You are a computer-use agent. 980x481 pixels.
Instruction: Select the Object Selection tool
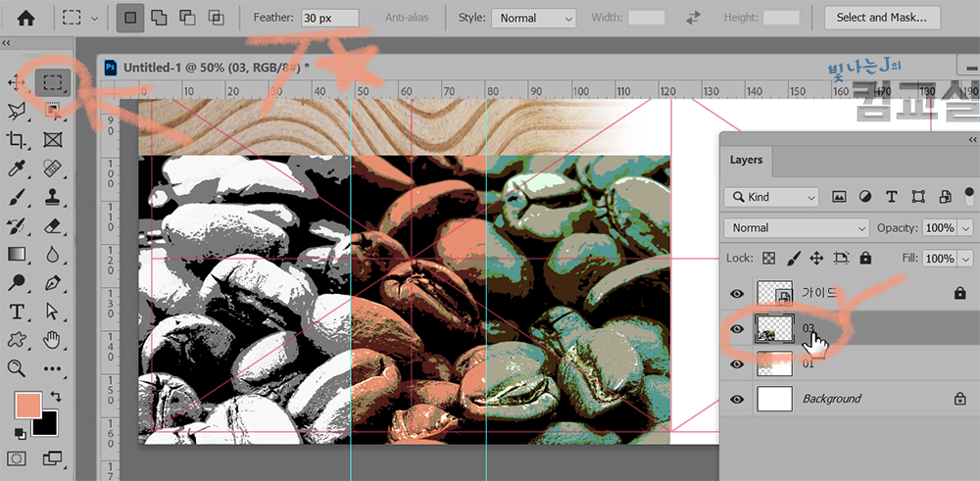pyautogui.click(x=53, y=112)
